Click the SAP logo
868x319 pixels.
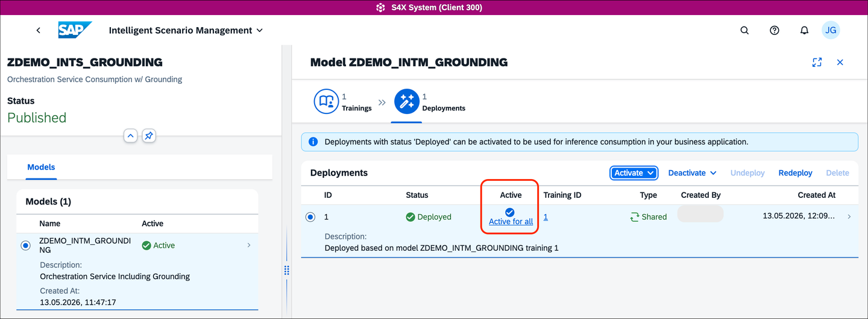tap(75, 30)
